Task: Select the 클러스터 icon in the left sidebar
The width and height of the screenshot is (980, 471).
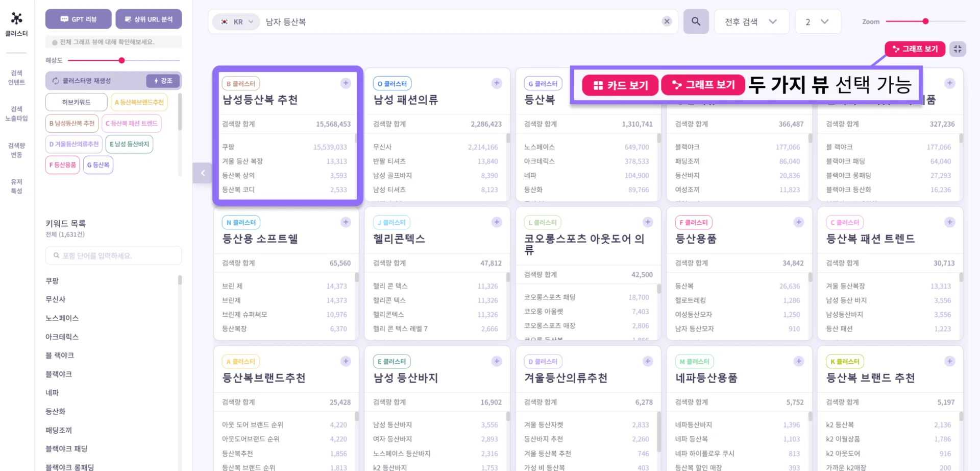Action: pyautogui.click(x=16, y=23)
